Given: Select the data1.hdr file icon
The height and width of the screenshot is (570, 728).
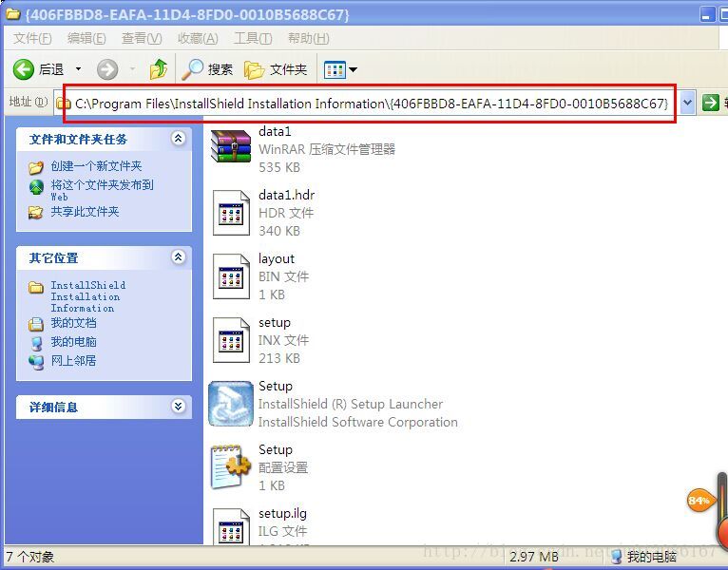Looking at the screenshot, I should tap(231, 213).
